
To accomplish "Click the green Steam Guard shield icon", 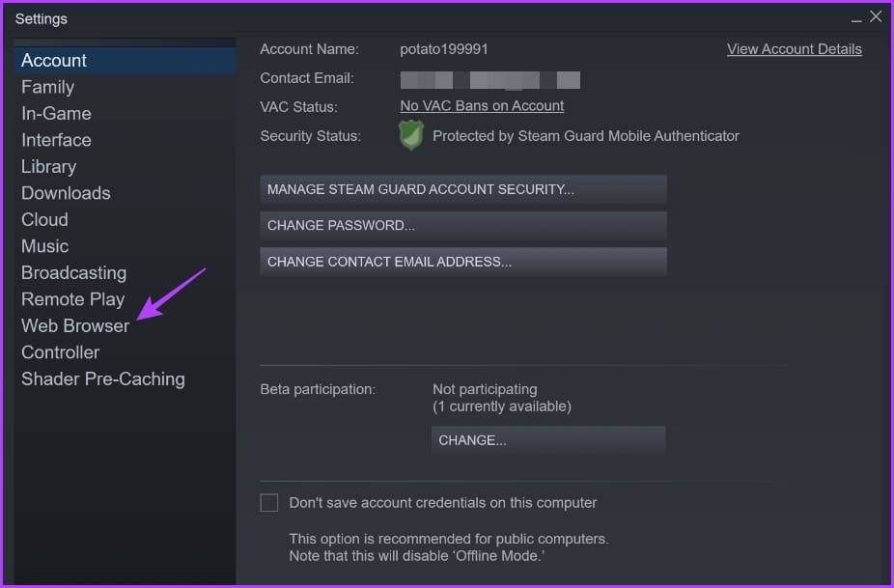I will click(x=411, y=135).
